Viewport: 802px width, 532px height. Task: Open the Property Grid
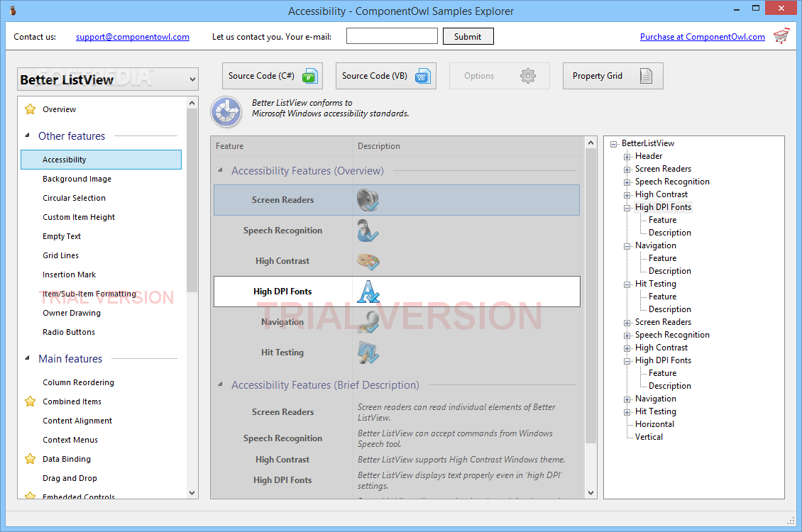[613, 76]
